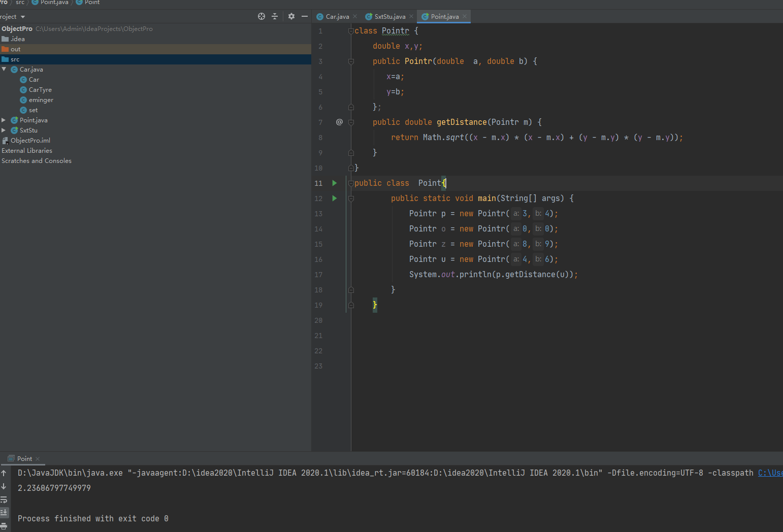This screenshot has height=532, width=783.
Task: Close the SxtStu.java editor tab
Action: 411,16
